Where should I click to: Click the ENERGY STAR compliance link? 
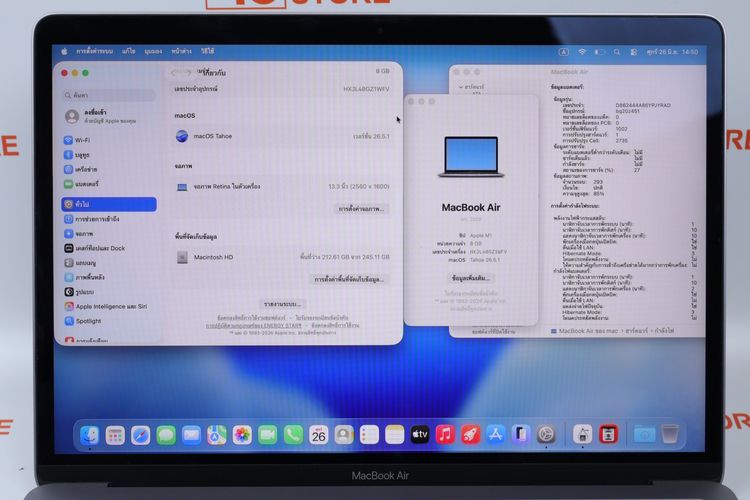coord(254,325)
